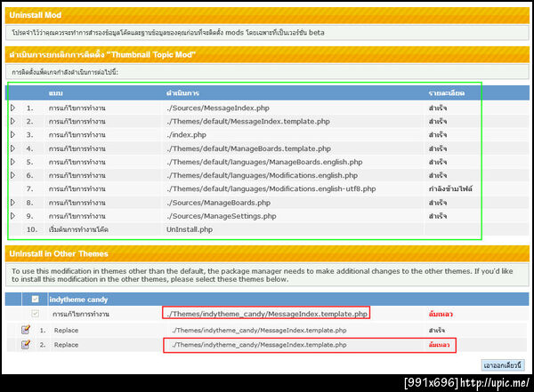Expand row 3 for ./index.php
The width and height of the screenshot is (534, 392).
(13, 134)
